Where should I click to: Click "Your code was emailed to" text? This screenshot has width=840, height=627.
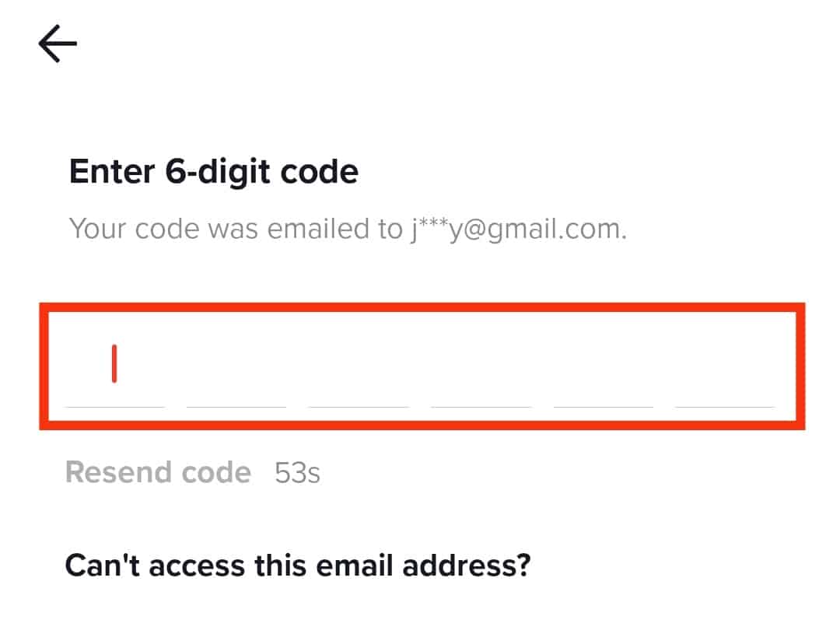235,229
